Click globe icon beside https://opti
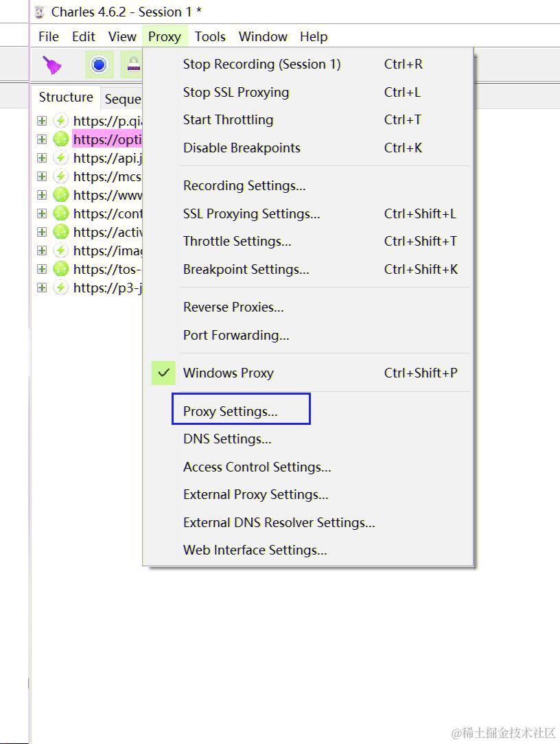This screenshot has height=744, width=560. 61,139
